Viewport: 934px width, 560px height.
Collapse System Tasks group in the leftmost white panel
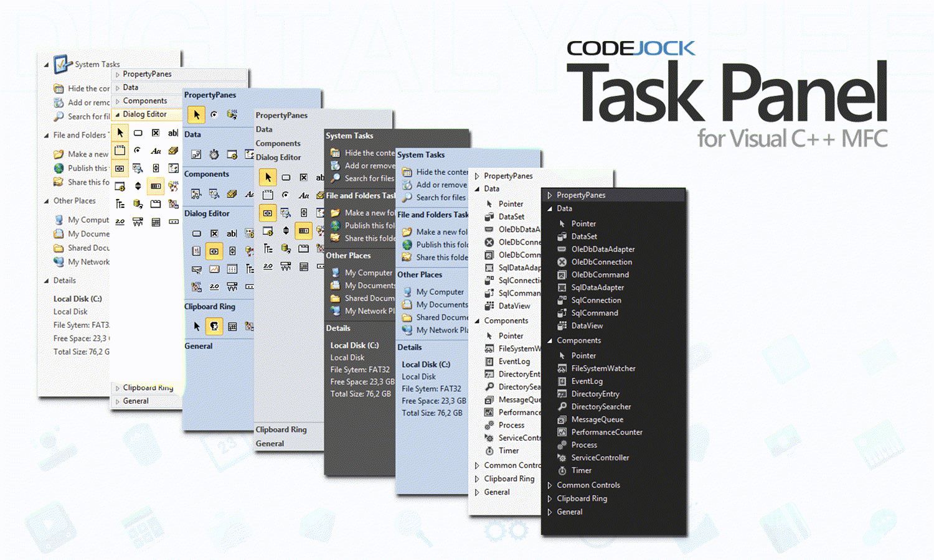click(46, 64)
